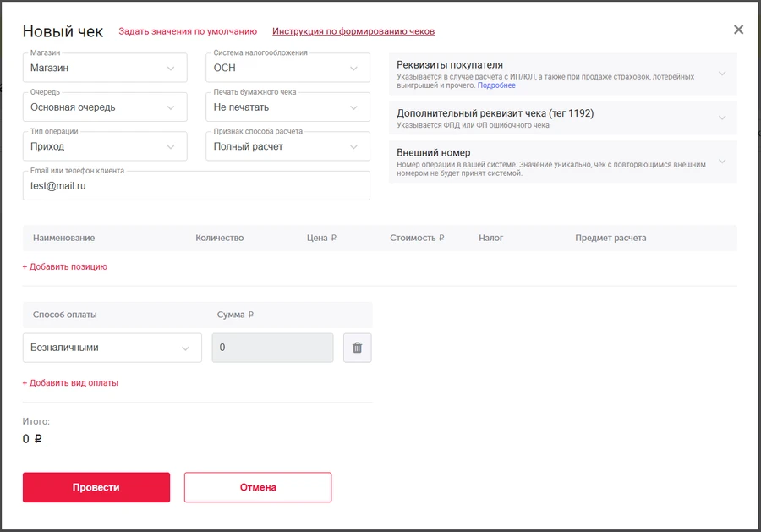Viewport: 761px width, 532px height.
Task: Click the Сумма amount field
Action: [x=272, y=348]
